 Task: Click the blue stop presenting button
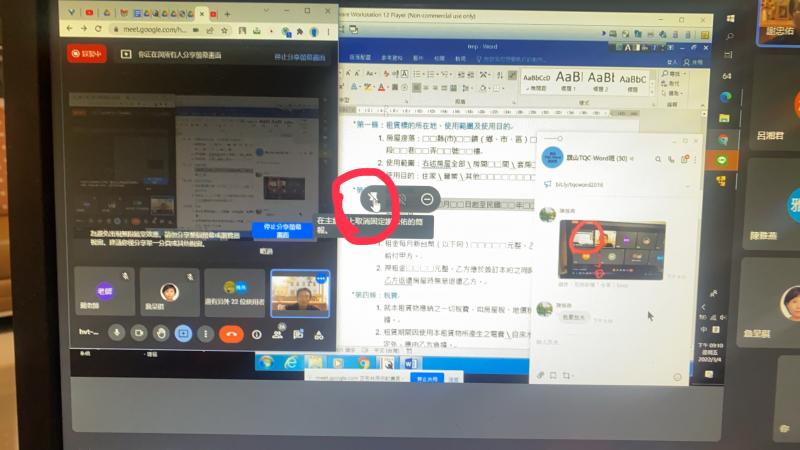click(282, 231)
